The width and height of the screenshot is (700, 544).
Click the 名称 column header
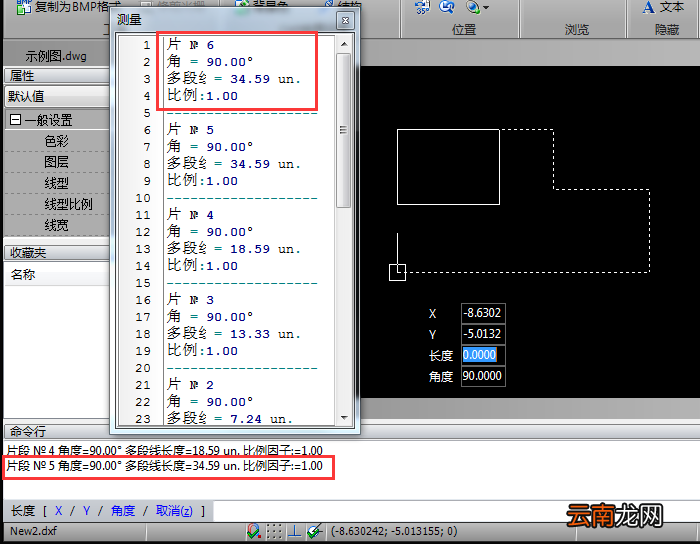pos(57,274)
